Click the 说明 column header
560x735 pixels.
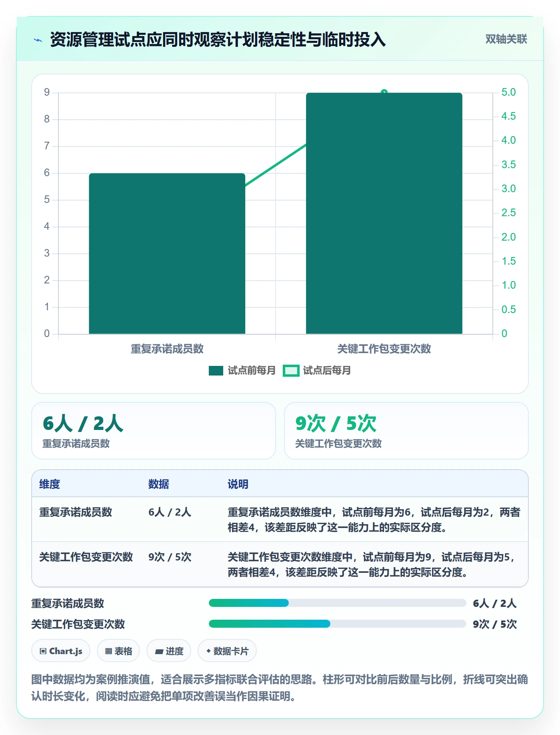click(x=238, y=484)
